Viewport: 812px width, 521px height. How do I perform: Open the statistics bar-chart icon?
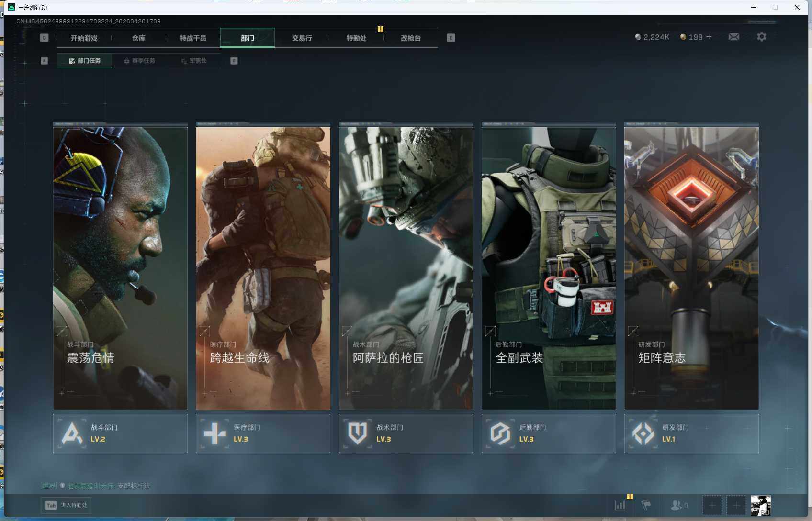coord(620,505)
